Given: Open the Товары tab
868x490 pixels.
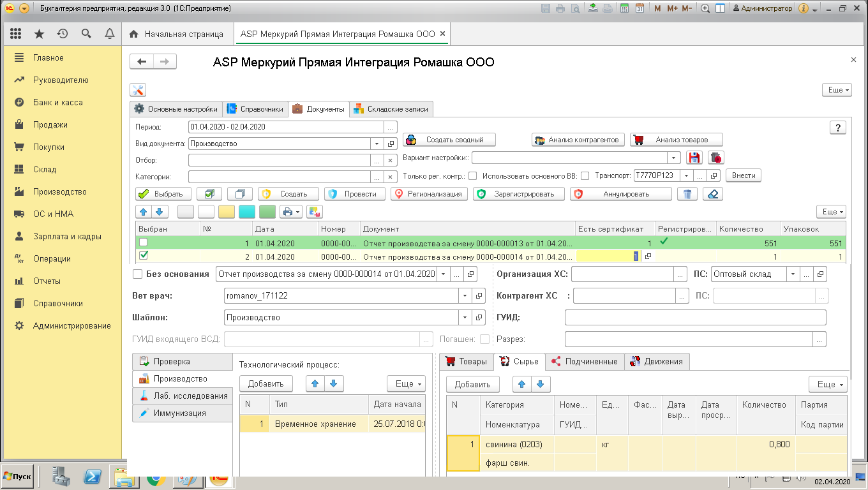Looking at the screenshot, I should coord(467,362).
